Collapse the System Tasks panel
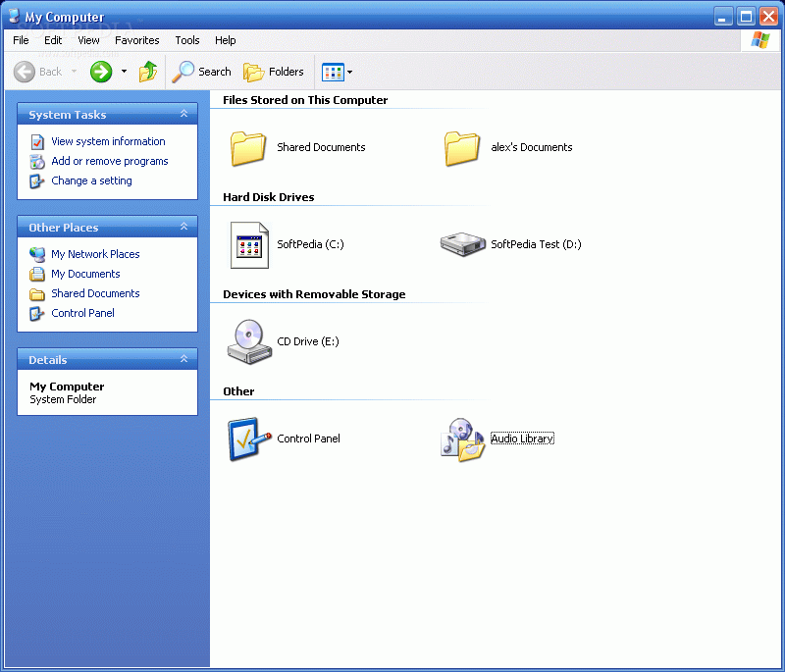Image resolution: width=785 pixels, height=672 pixels. pyautogui.click(x=183, y=114)
